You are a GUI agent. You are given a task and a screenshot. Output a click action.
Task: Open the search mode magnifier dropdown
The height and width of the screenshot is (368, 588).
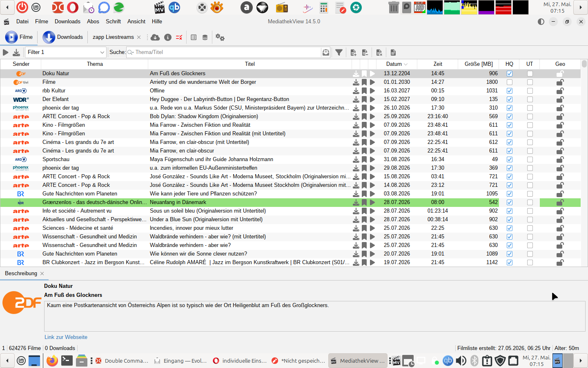pyautogui.click(x=131, y=52)
